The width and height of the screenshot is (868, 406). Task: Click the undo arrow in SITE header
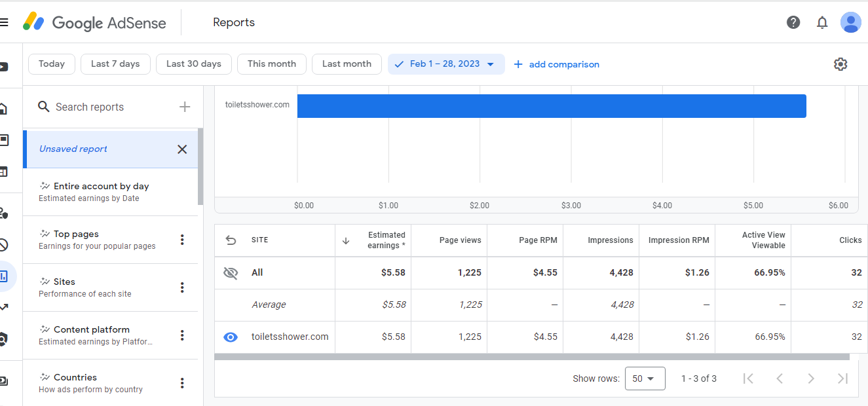[231, 240]
